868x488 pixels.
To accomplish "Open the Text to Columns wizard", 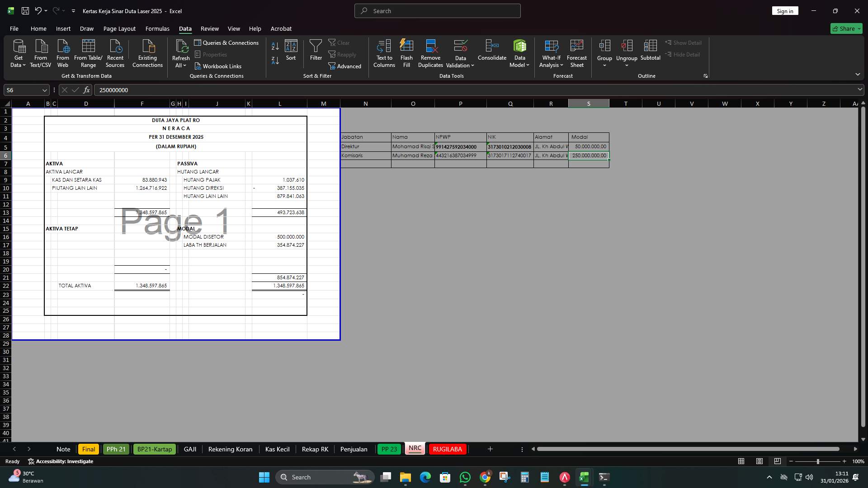I will pyautogui.click(x=384, y=53).
